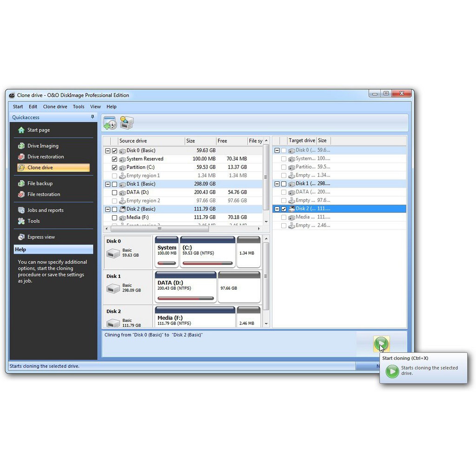Click target list Size column header

click(324, 140)
